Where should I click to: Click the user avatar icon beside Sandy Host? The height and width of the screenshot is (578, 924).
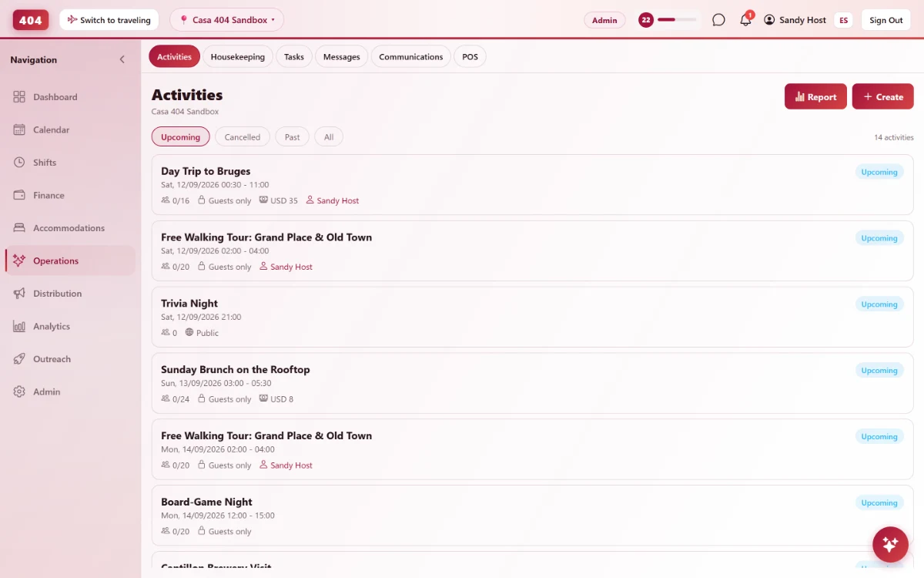coord(769,20)
